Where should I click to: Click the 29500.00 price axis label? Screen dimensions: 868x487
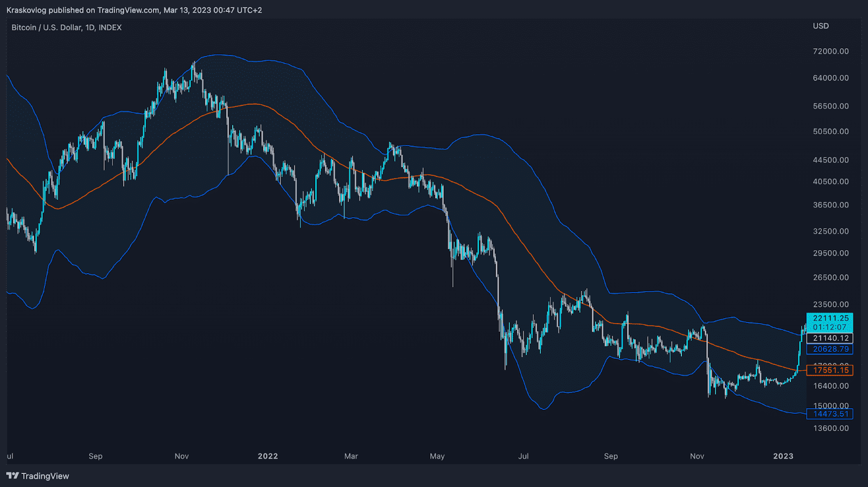point(831,254)
